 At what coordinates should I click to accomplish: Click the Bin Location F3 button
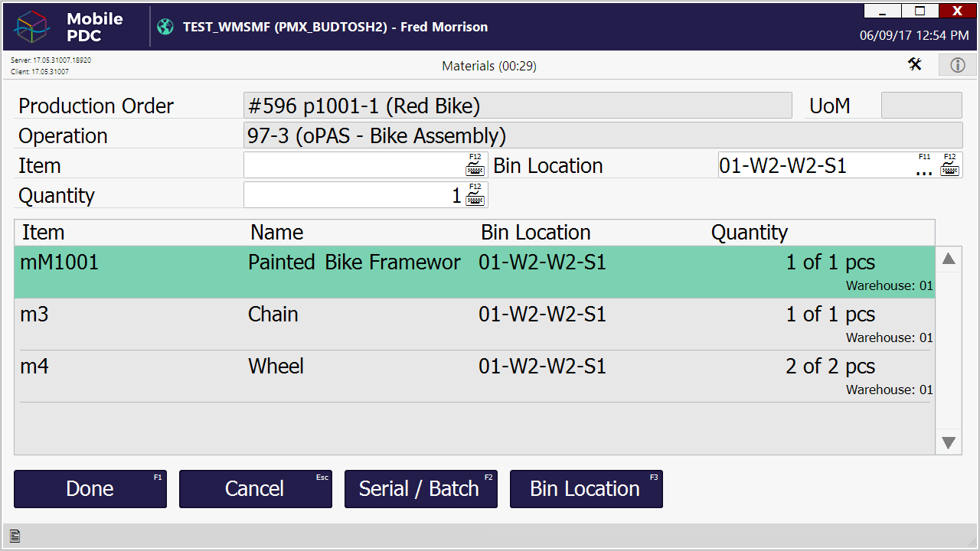[586, 489]
